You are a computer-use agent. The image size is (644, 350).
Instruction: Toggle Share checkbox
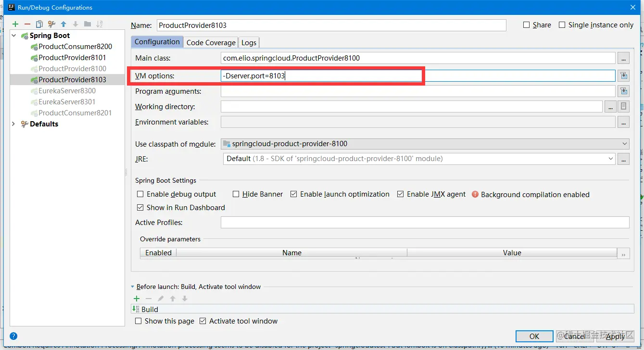[526, 25]
